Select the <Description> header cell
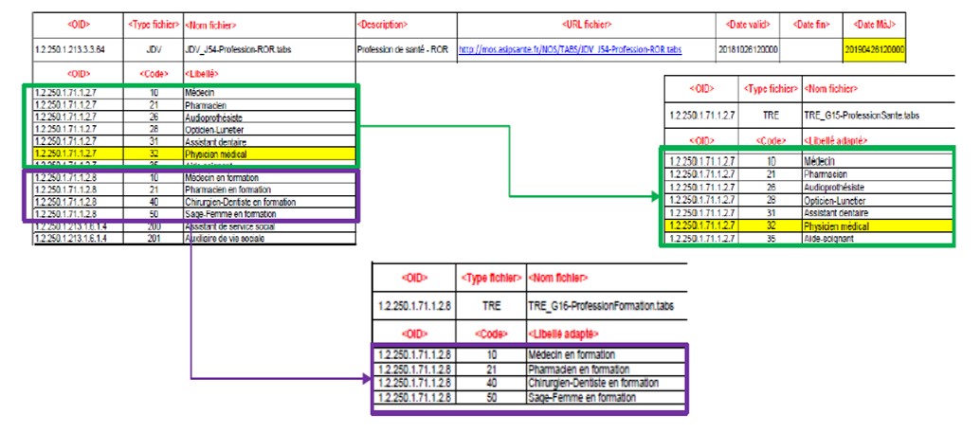This screenshot has width=980, height=433. point(407,25)
